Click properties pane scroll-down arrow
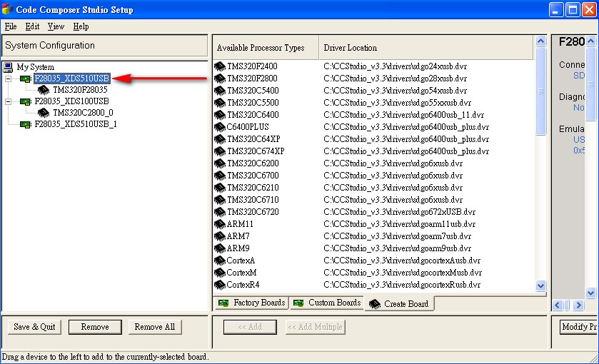The height and width of the screenshot is (364, 599). 591,293
